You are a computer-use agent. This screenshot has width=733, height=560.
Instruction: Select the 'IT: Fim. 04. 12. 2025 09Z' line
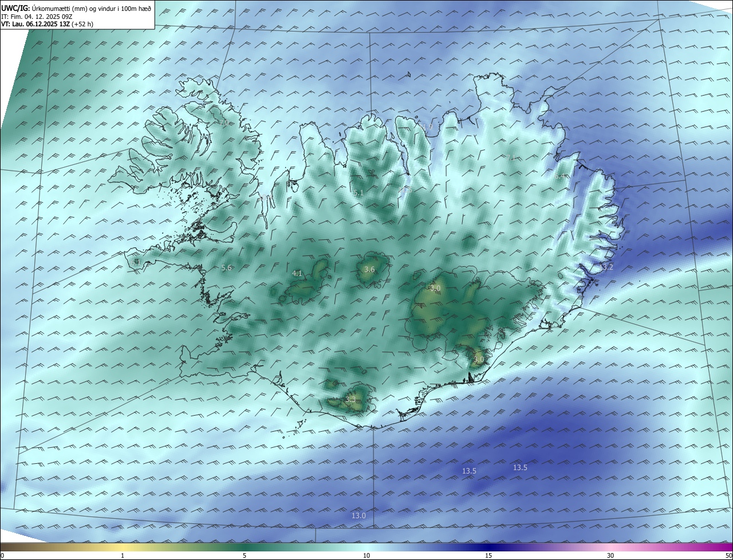36,17
